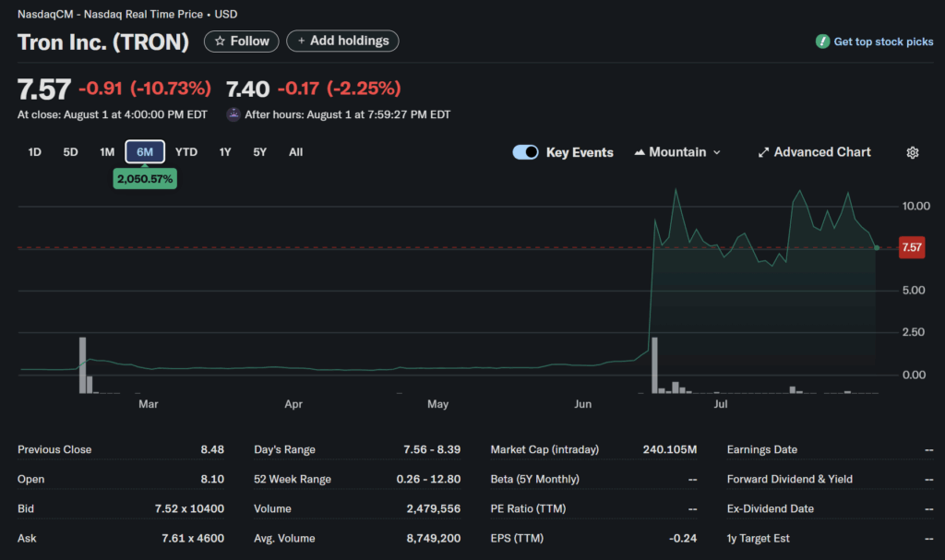Click the Earnings Date label

(x=761, y=449)
